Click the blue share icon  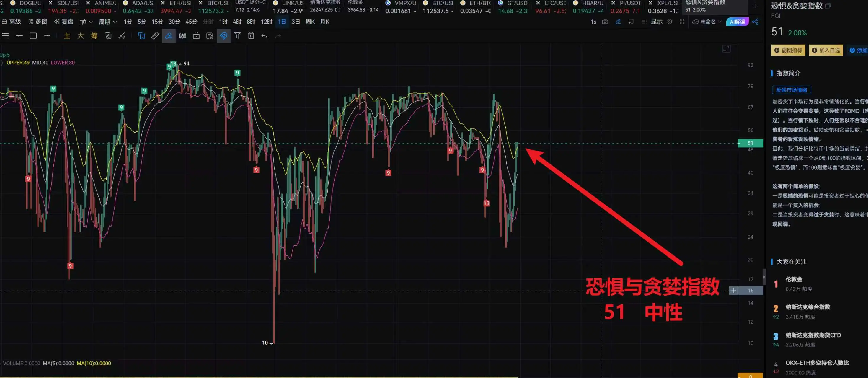(x=755, y=22)
